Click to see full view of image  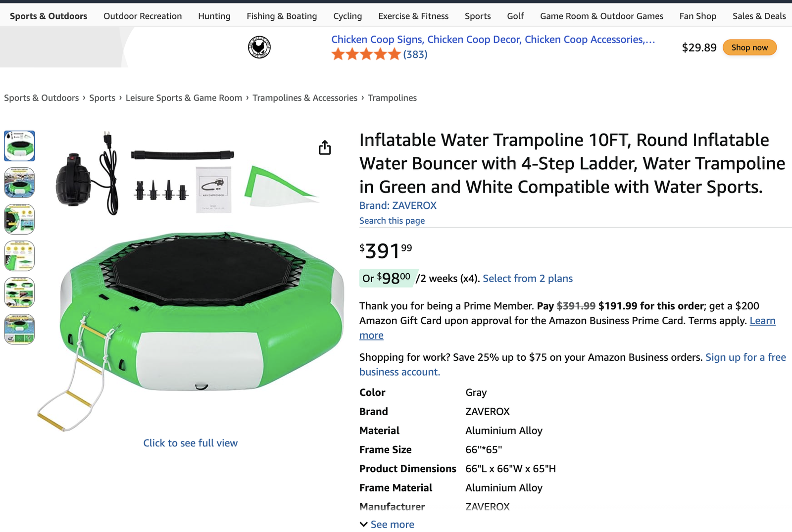pos(190,442)
